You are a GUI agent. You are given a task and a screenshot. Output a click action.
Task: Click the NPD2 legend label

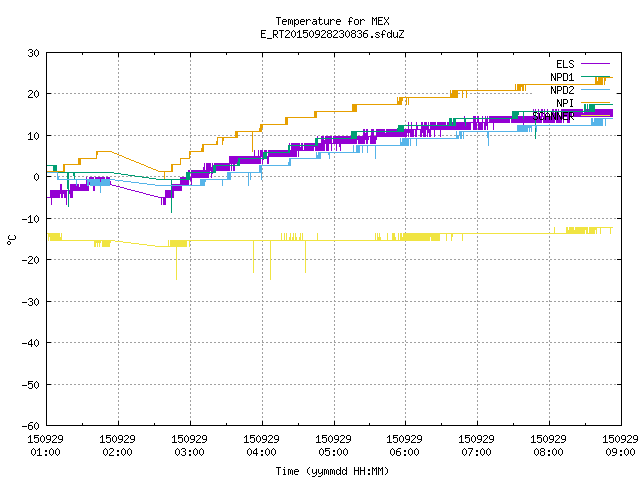[x=562, y=90]
